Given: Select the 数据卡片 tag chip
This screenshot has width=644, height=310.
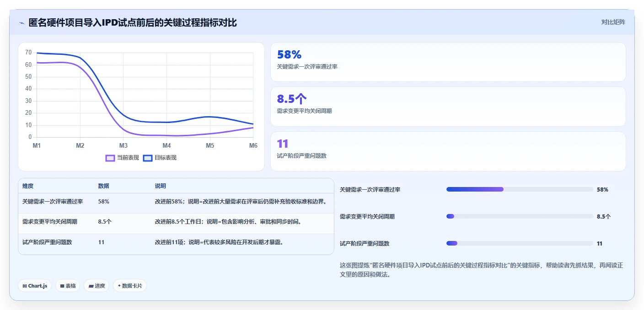Looking at the screenshot, I should (x=130, y=286).
